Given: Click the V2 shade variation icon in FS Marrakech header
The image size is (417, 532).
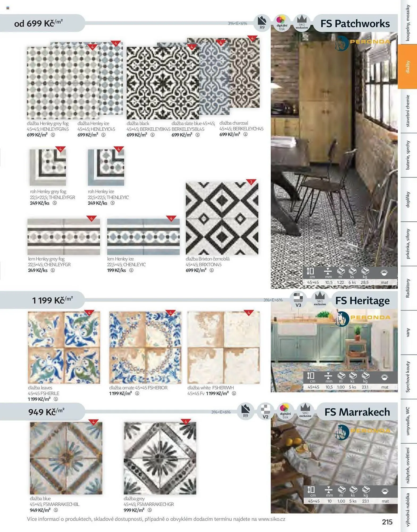Looking at the screenshot, I should [265, 411].
